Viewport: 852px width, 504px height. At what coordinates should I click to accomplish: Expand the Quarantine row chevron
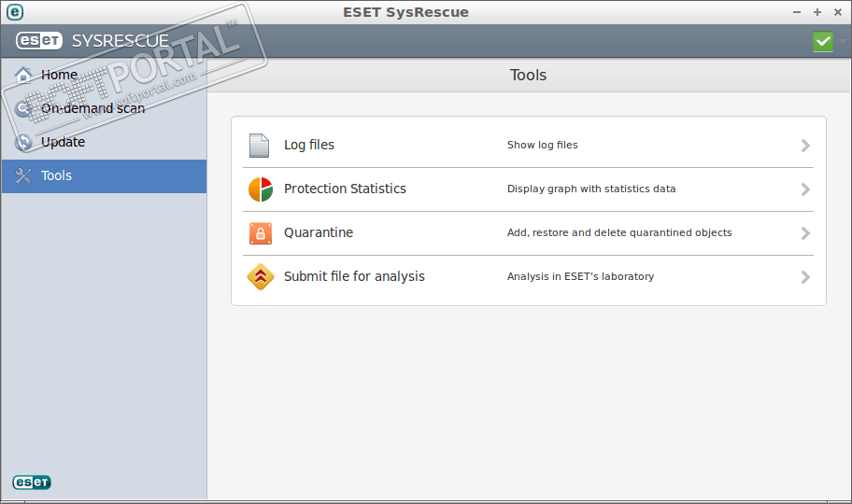pos(805,233)
